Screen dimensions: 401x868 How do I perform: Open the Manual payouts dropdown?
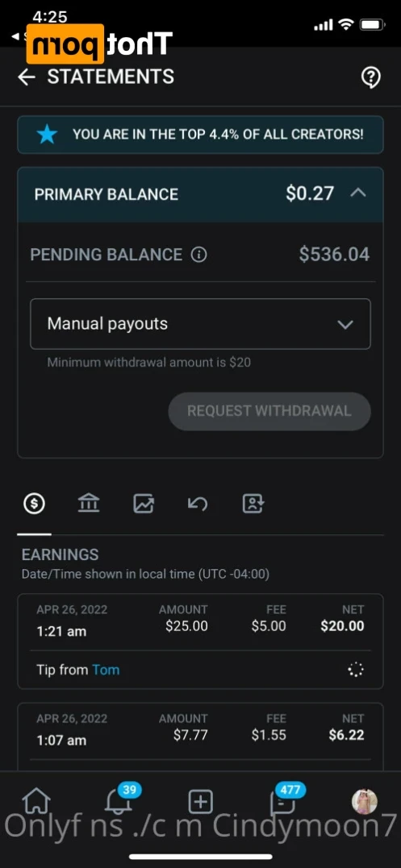pos(200,324)
